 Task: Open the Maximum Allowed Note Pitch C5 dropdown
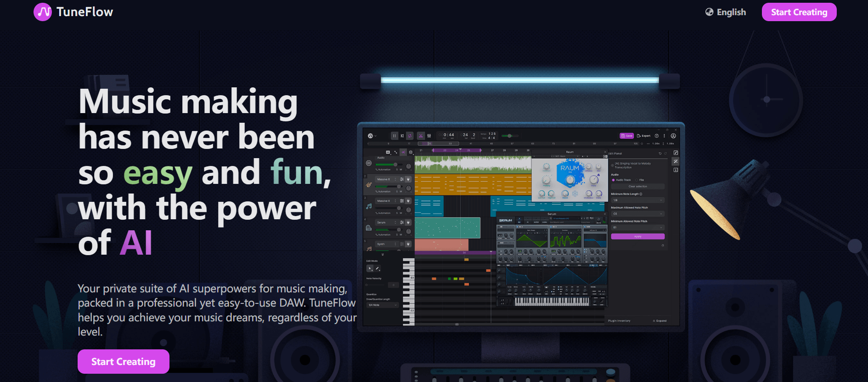point(638,214)
